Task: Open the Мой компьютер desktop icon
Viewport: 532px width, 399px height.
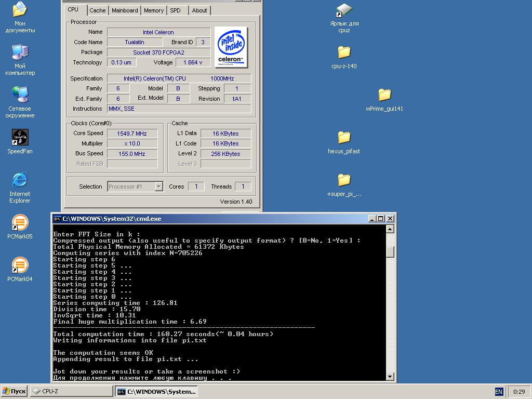Action: click(x=20, y=52)
